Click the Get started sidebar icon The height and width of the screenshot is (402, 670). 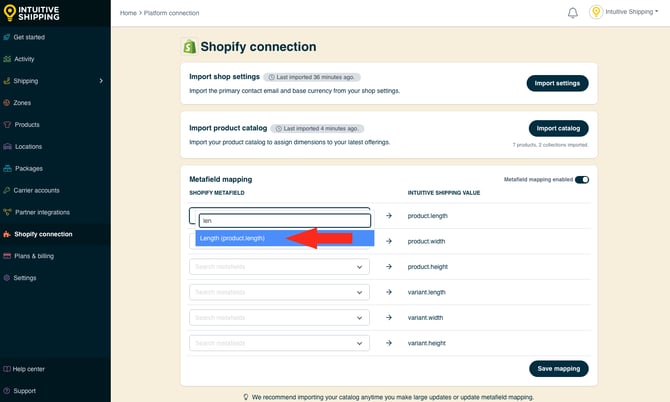[x=6, y=37]
